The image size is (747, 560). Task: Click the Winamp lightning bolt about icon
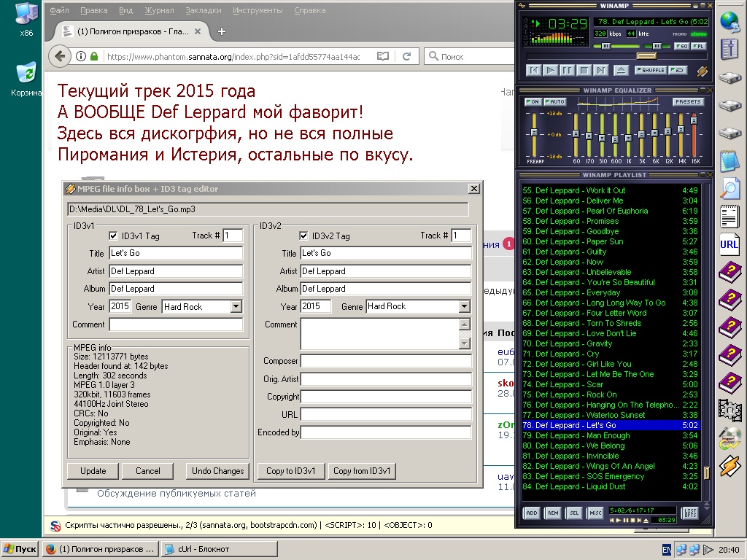[702, 71]
